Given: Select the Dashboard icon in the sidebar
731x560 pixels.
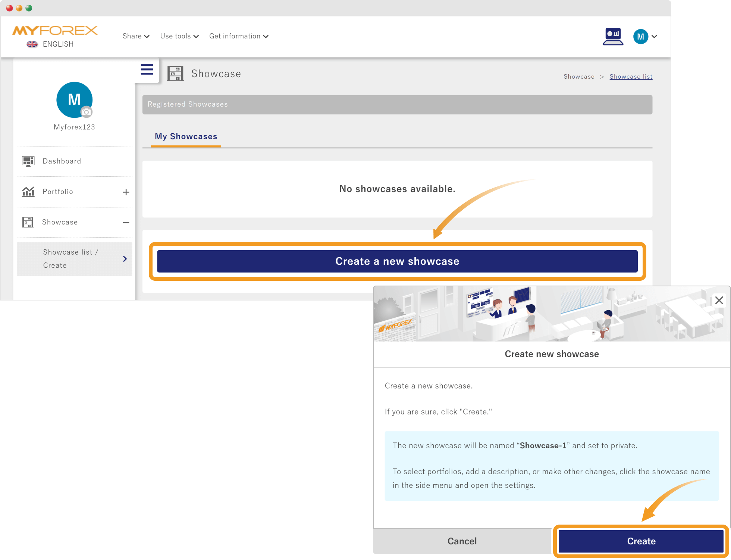Looking at the screenshot, I should click(28, 161).
